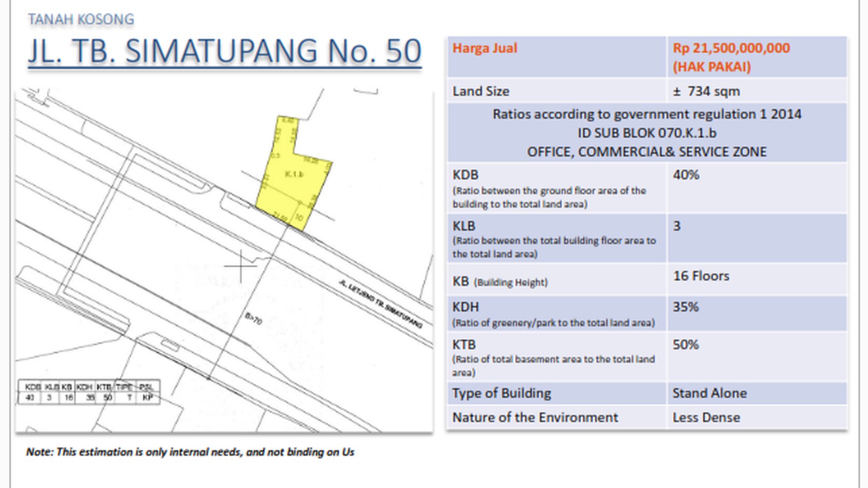The width and height of the screenshot is (868, 488).
Task: Click the '± 734 sqm' value
Action: tap(706, 91)
